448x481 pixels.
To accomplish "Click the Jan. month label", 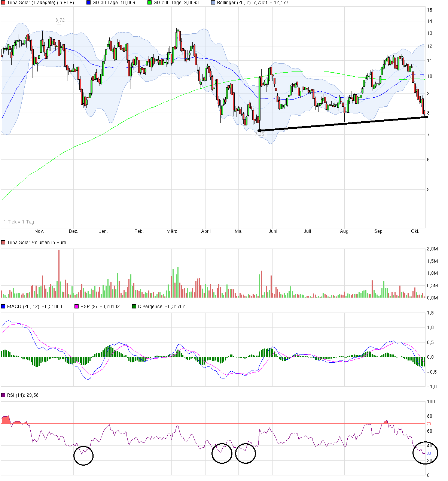I will pos(103,231).
